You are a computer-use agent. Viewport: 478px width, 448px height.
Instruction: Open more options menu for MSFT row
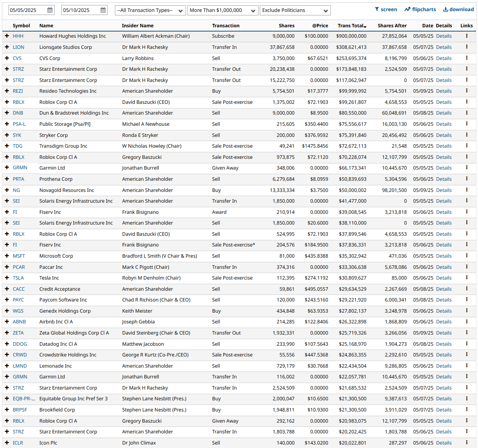467,256
